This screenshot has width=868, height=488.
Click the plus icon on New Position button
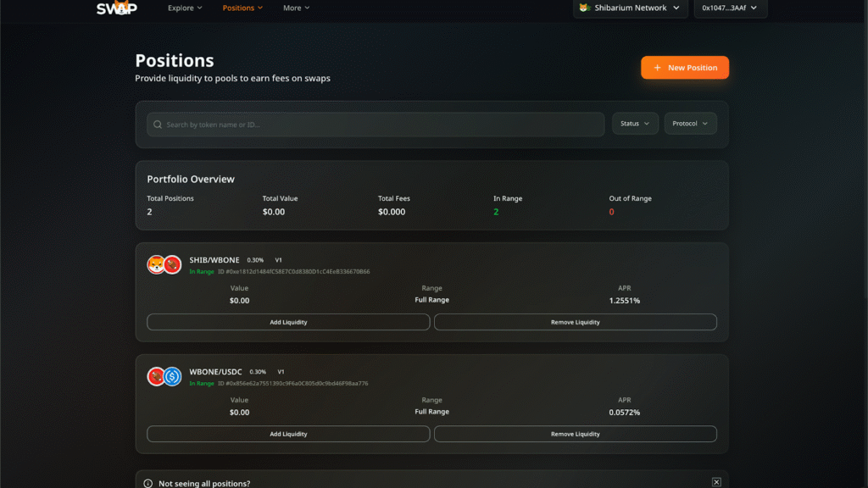click(657, 68)
